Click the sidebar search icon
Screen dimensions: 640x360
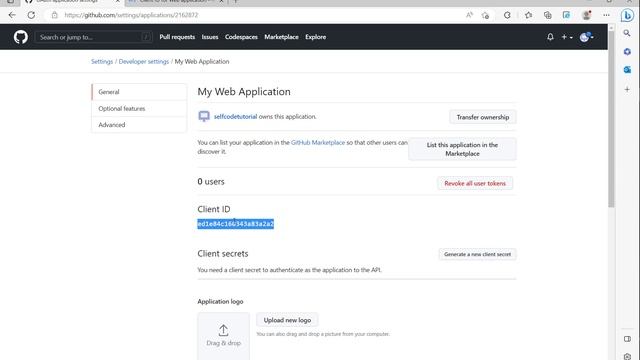[627, 33]
